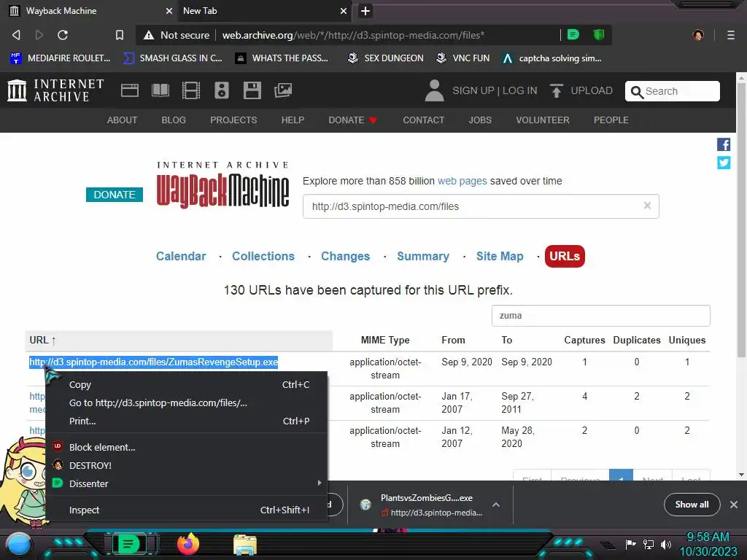Open the Site Map view link
Viewport: 747px width, 560px height.
tap(500, 256)
